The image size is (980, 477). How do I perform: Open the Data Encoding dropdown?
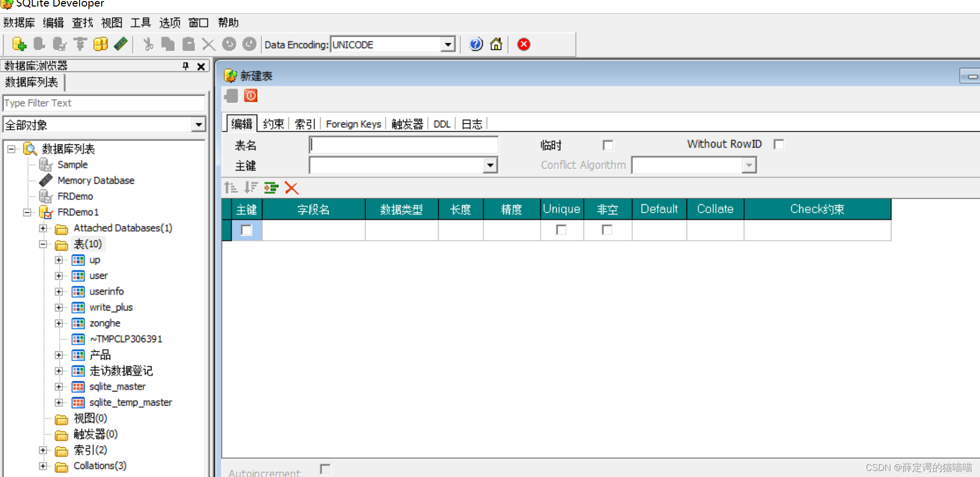click(448, 45)
